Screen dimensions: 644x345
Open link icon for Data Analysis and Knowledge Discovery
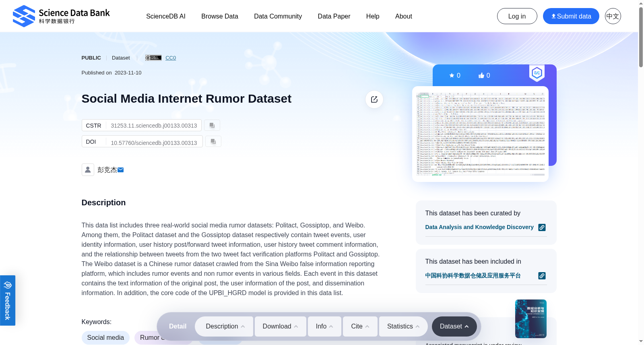542,227
